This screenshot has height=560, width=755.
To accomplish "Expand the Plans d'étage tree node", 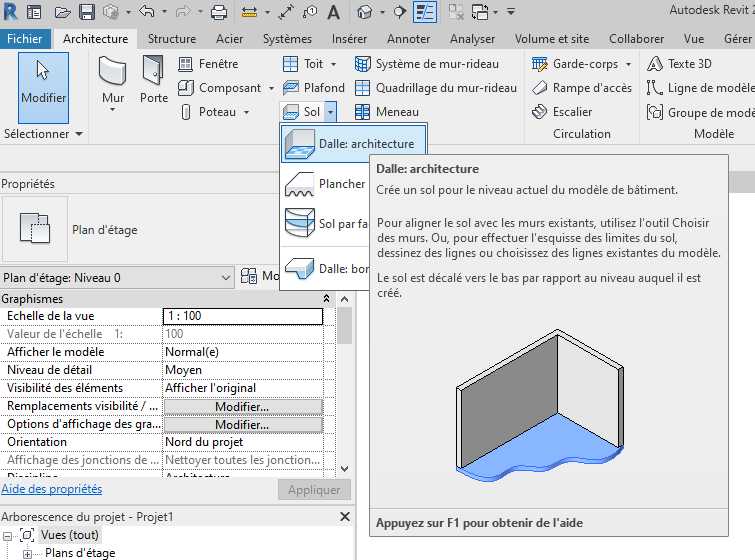I will click(27, 554).
